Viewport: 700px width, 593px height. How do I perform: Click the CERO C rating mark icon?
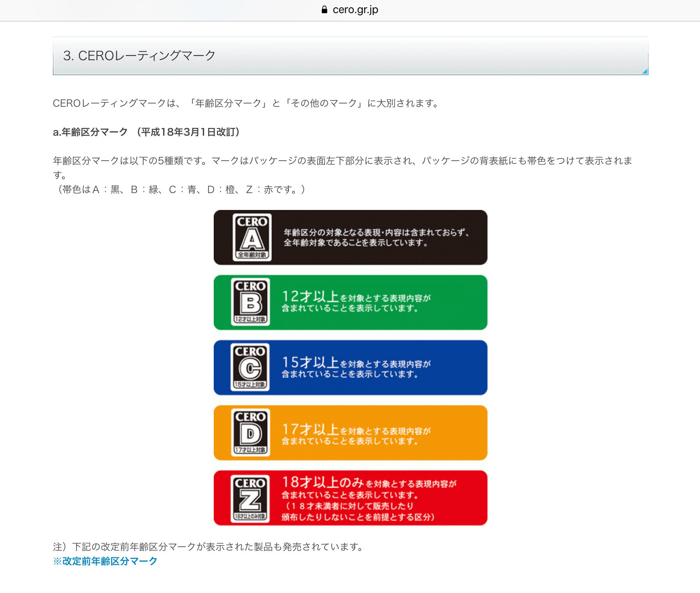tap(250, 368)
